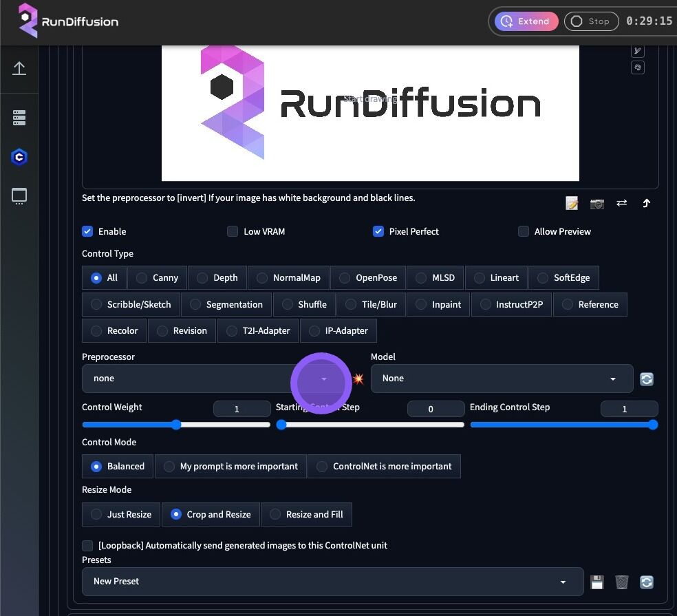Click the upload icon in left sidebar
677x616 pixels.
coord(19,68)
